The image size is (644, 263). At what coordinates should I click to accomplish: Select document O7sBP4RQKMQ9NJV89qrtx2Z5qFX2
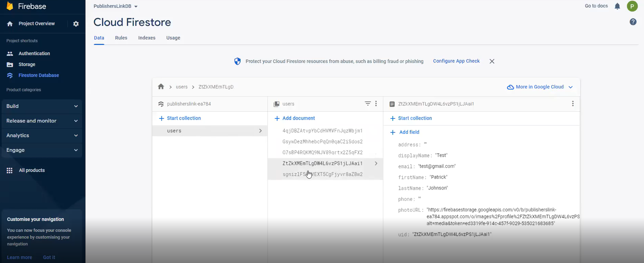322,153
